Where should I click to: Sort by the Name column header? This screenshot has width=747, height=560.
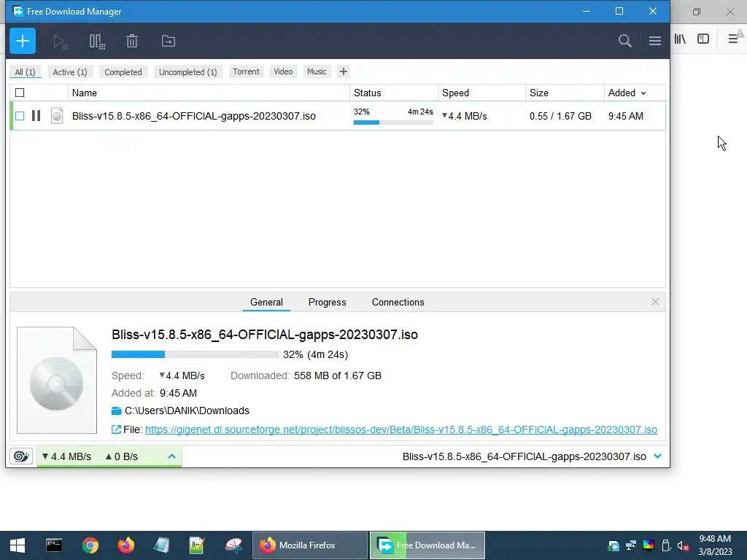click(209, 93)
